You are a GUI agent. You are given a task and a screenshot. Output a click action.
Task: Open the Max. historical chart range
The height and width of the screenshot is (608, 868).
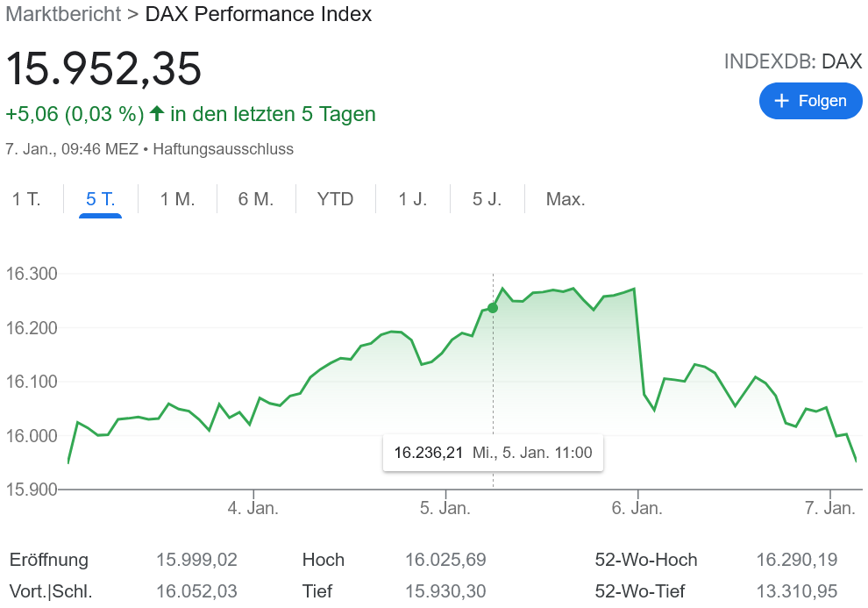pos(566,199)
